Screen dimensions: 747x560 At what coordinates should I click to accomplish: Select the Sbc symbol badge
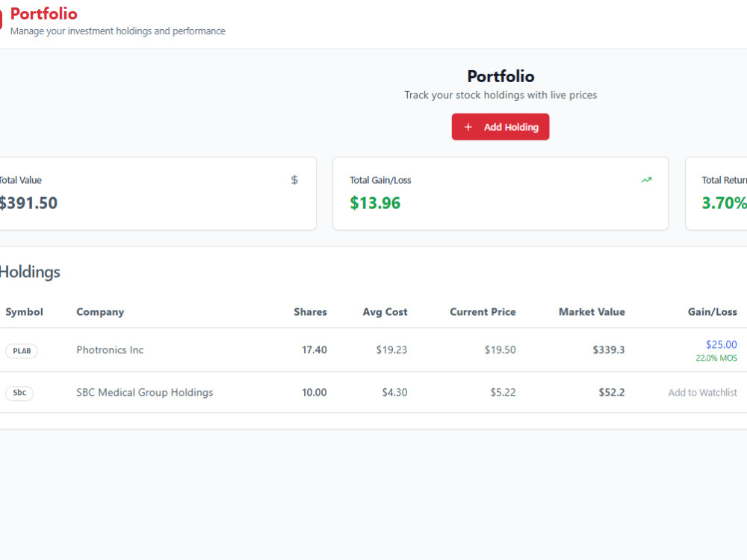19,393
